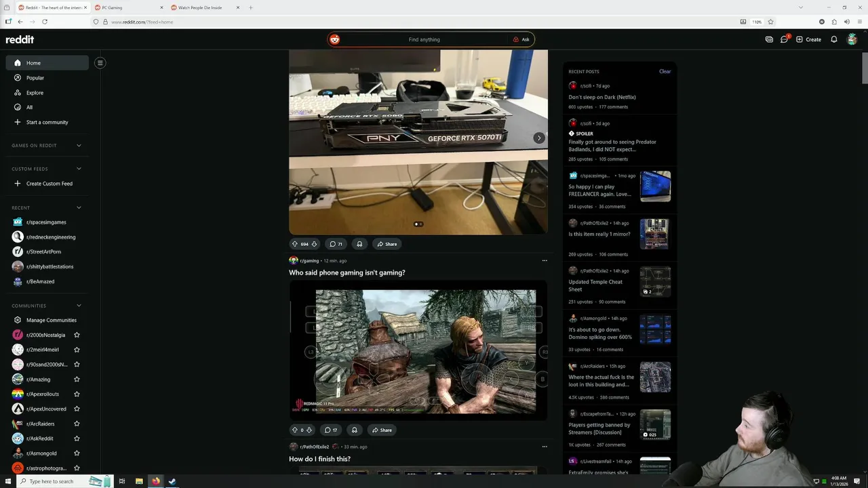Open the Steam taskbar icon
This screenshot has height=488, width=868.
[x=172, y=481]
